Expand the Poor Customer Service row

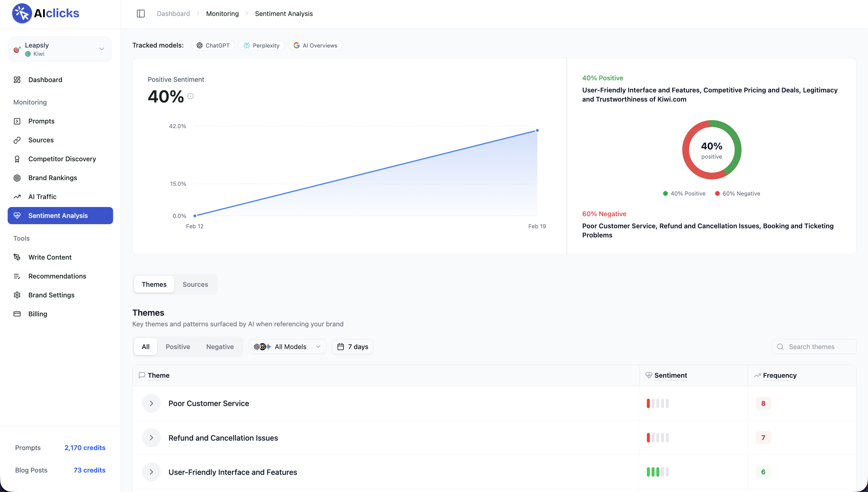click(x=151, y=403)
